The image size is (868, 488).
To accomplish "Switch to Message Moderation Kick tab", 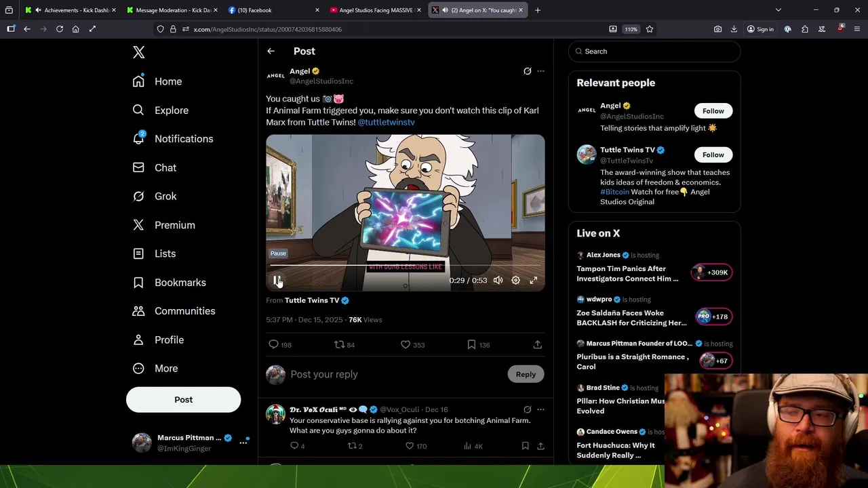I will (171, 10).
